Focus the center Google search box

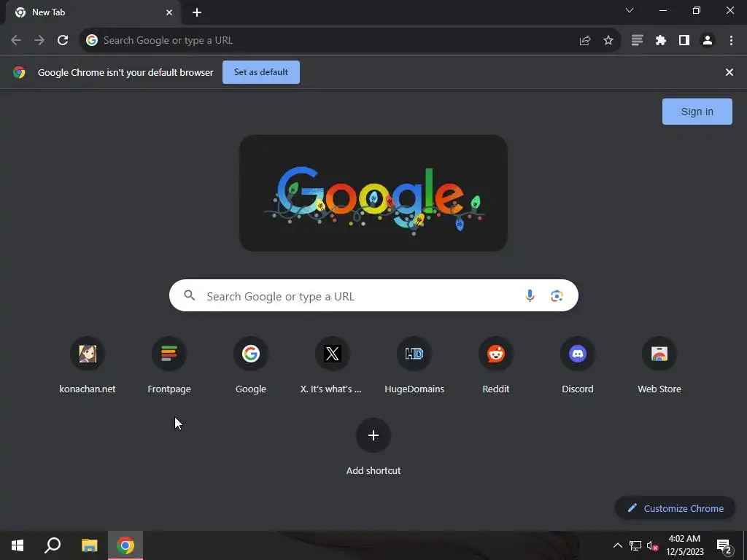373,296
